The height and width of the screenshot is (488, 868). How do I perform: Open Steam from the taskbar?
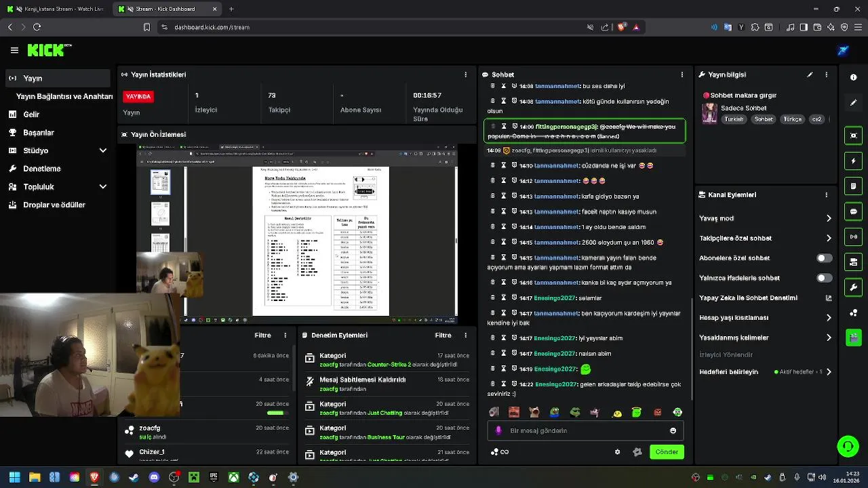tap(134, 477)
